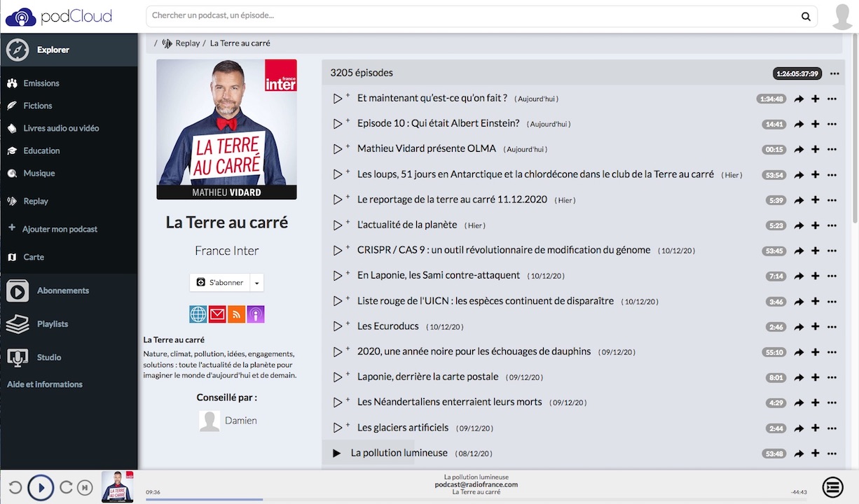Add 'La pollution lumineuse' with plus icon
Viewport: 859px width, 504px height.
click(816, 454)
